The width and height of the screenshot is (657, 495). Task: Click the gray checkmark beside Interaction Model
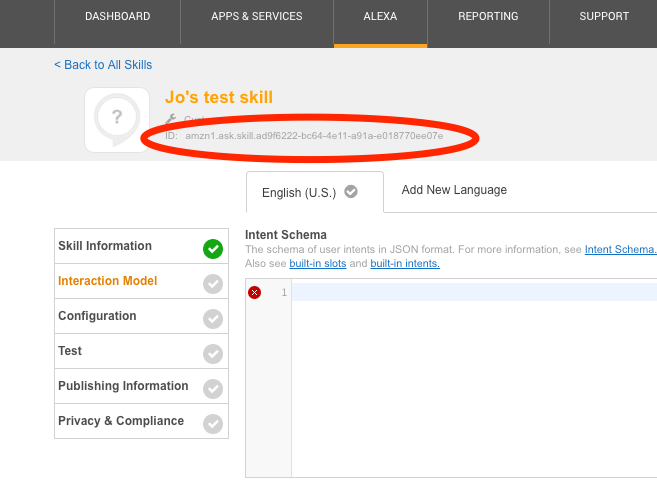coord(212,284)
